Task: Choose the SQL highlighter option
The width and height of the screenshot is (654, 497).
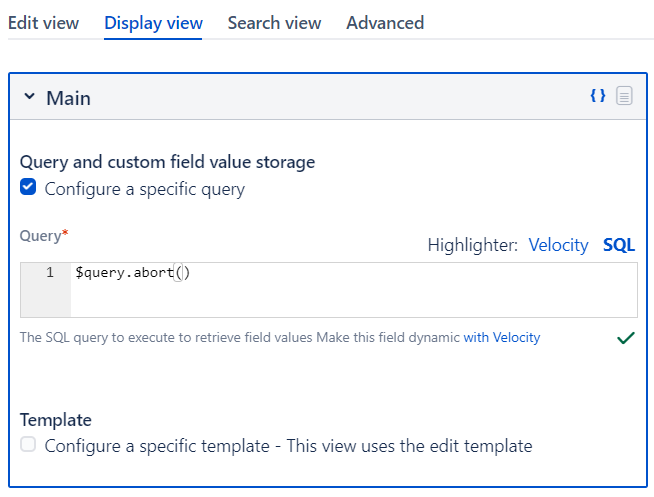Action: pyautogui.click(x=619, y=245)
